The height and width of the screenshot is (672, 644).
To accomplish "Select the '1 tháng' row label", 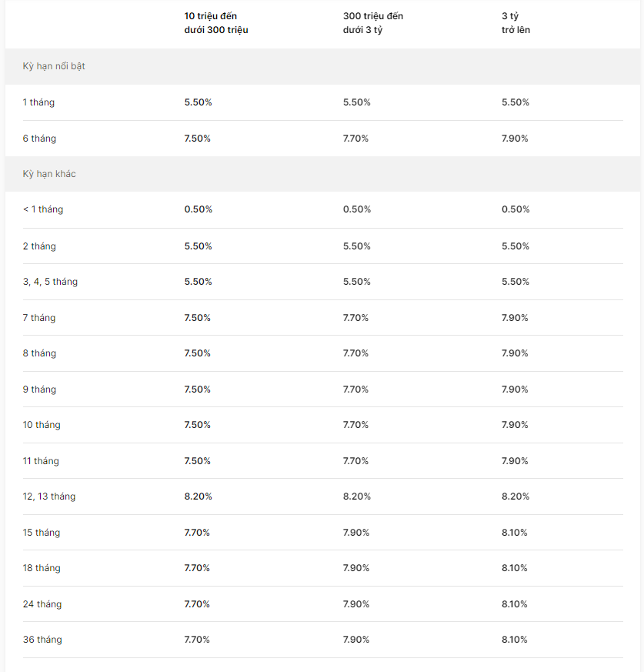I will point(38,102).
